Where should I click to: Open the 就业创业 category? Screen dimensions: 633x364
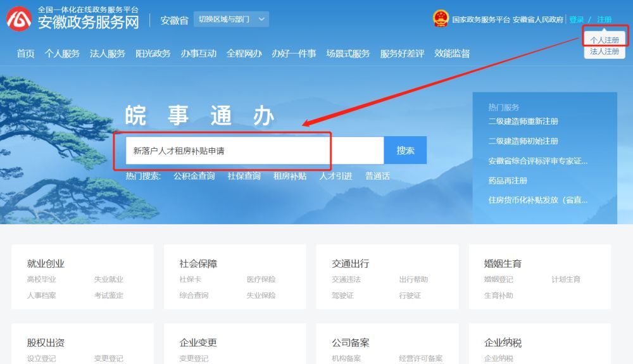pos(46,264)
